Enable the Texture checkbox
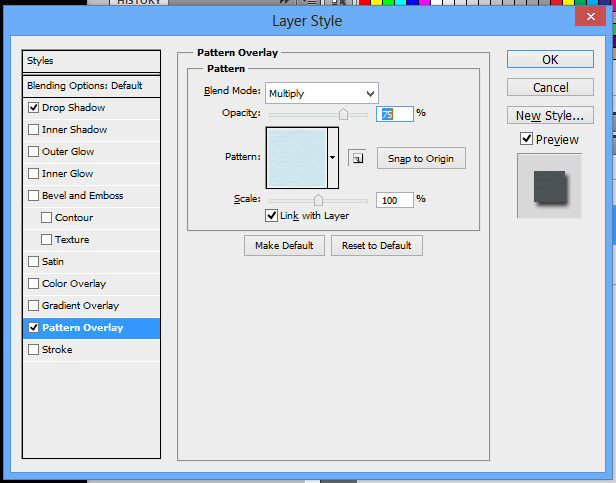The height and width of the screenshot is (483, 616). click(46, 240)
